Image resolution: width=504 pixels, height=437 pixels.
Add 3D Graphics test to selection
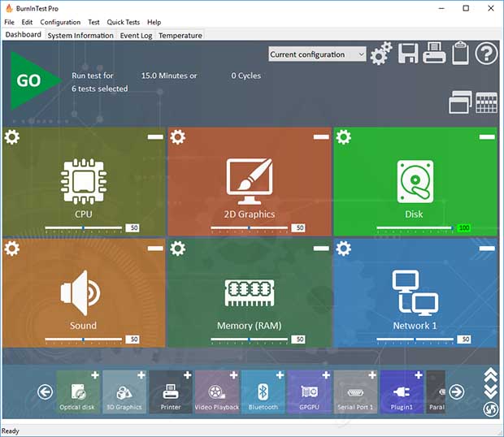[141, 375]
